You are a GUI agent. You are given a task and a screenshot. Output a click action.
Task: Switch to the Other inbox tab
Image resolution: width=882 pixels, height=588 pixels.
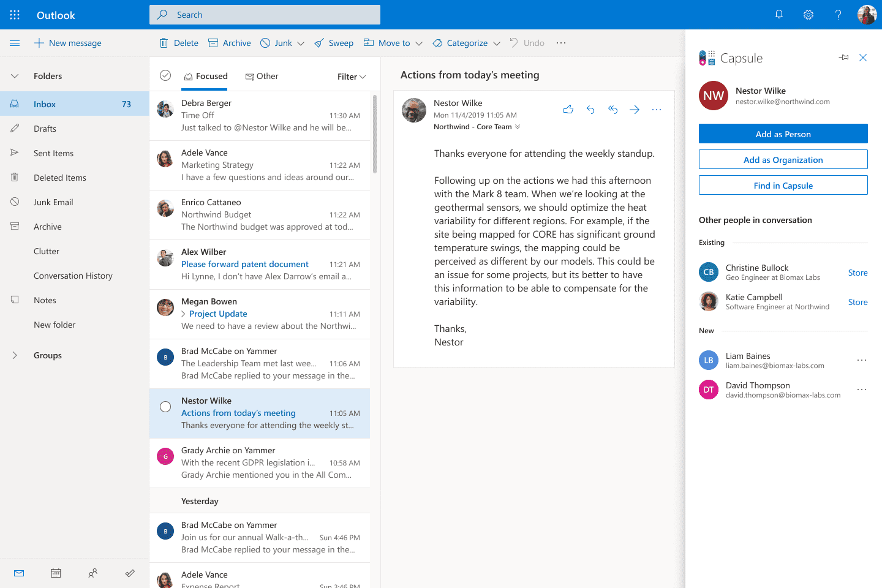pyautogui.click(x=262, y=75)
